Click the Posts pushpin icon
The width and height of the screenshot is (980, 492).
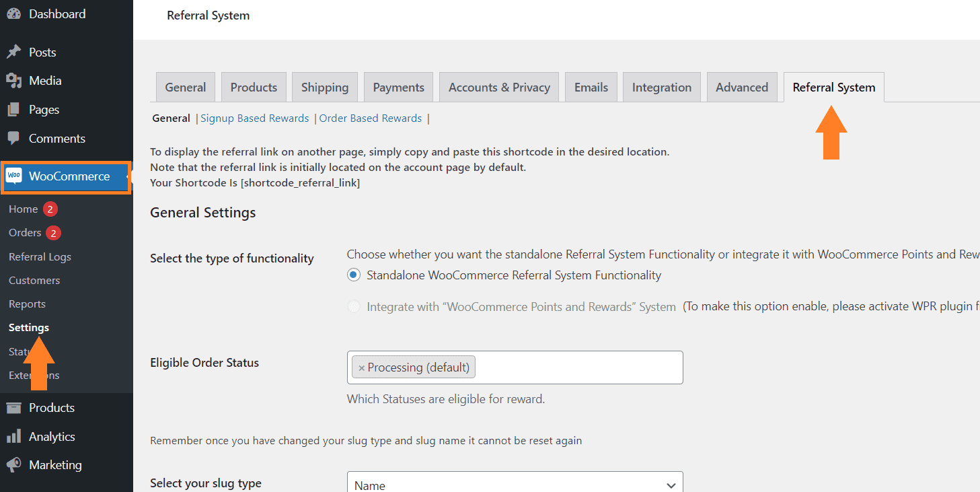click(13, 52)
